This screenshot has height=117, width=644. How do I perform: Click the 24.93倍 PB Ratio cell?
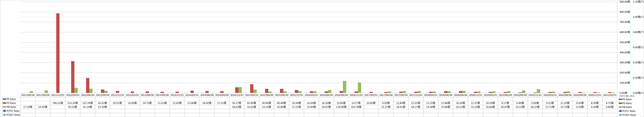[x=43, y=107]
